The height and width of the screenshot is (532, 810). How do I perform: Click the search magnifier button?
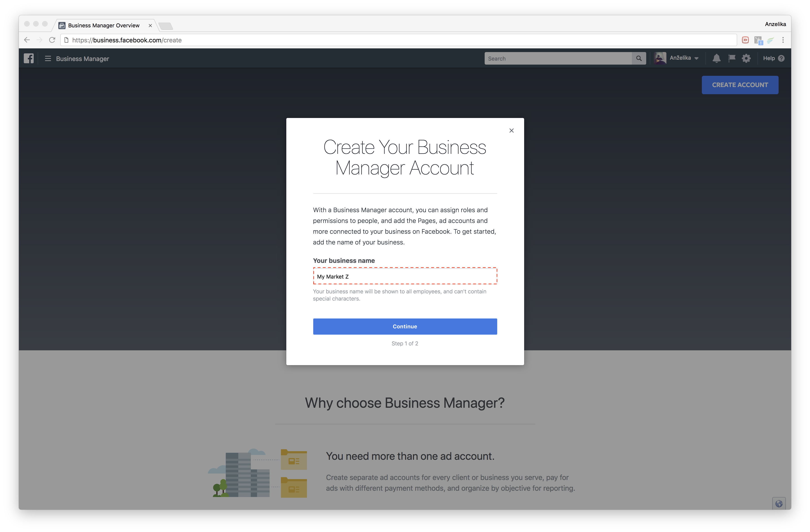pyautogui.click(x=639, y=59)
